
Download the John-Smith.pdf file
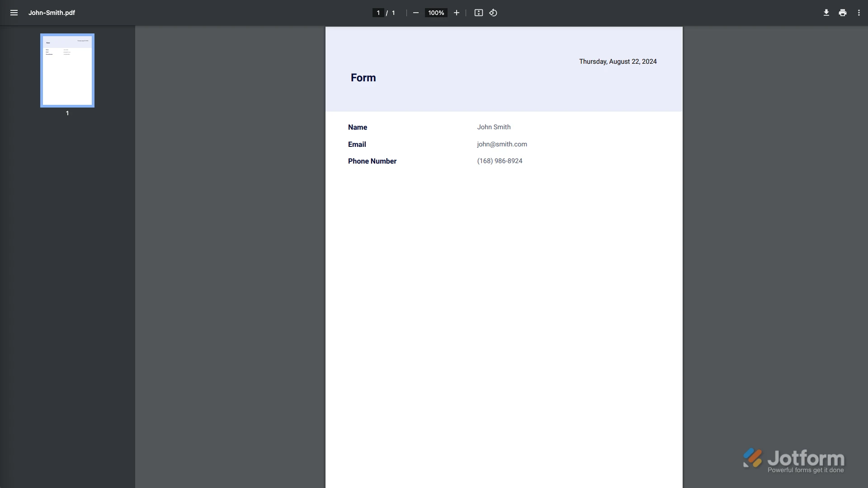(x=826, y=13)
